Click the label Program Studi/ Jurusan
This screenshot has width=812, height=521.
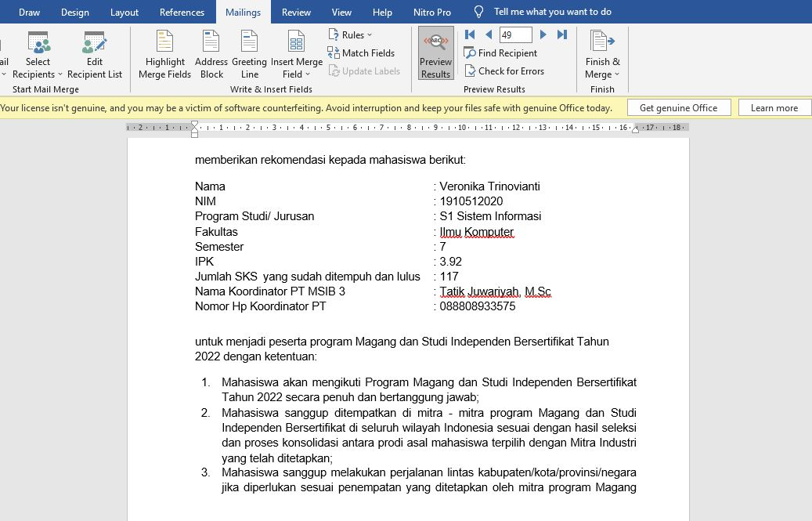click(254, 216)
